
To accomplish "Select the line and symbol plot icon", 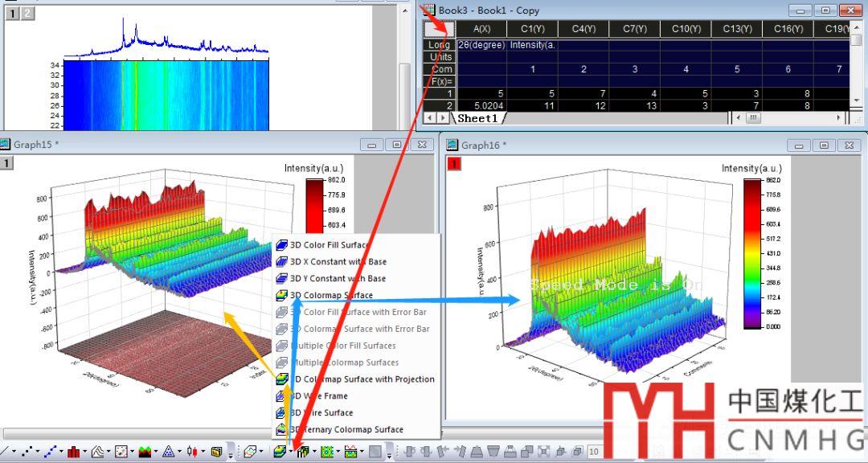I will coord(52,452).
